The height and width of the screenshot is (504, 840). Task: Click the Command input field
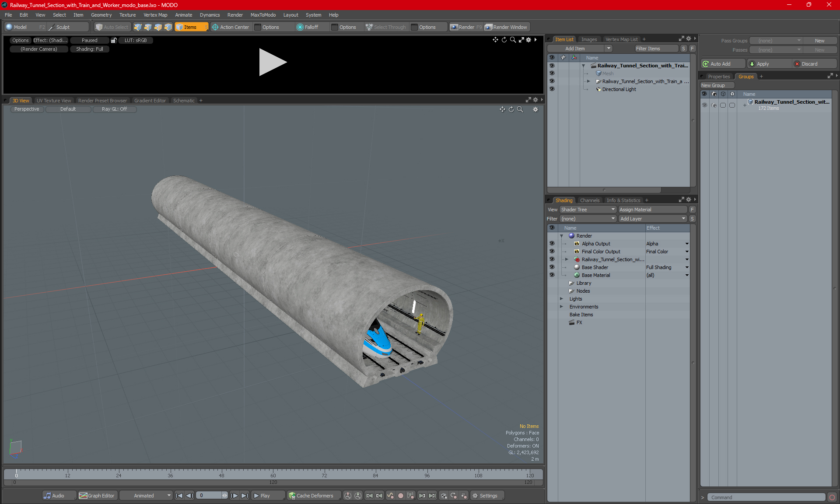(x=766, y=497)
